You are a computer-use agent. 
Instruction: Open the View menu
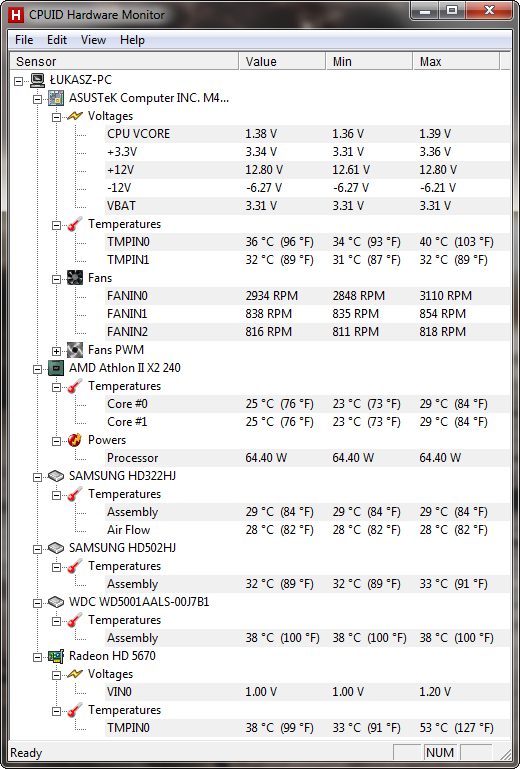point(93,40)
